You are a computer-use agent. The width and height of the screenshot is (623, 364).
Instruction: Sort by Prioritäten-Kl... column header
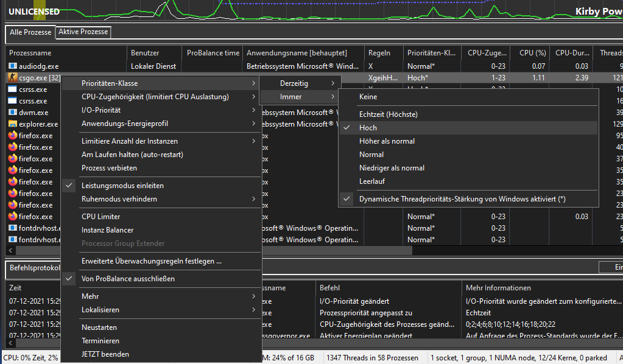coord(432,53)
